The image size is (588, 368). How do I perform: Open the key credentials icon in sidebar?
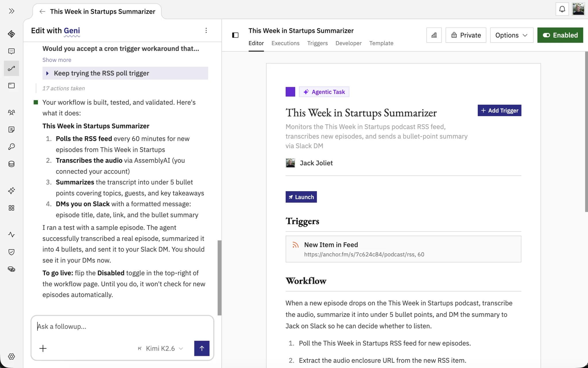click(x=11, y=147)
